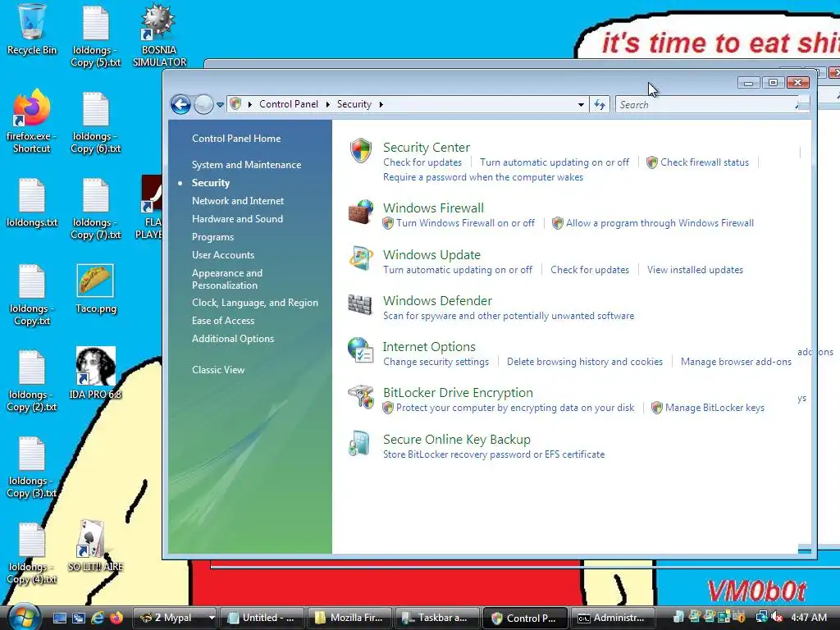Screen dimensions: 840x630
Task: Click Turn Windows Firewall on or off
Action: 466,223
